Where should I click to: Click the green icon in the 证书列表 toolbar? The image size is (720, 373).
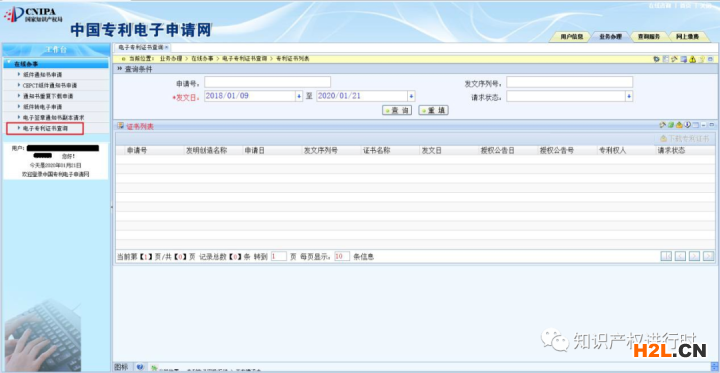pos(671,125)
